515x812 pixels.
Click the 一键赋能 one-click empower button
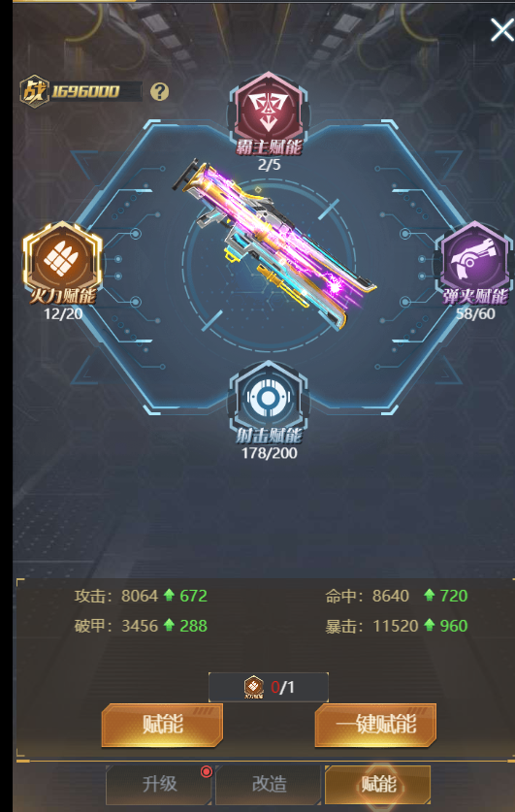[375, 725]
